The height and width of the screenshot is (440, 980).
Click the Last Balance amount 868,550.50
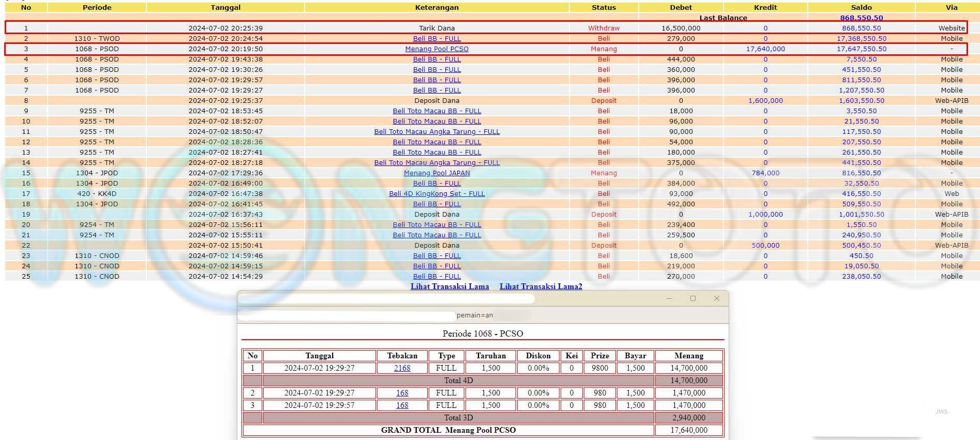click(861, 18)
